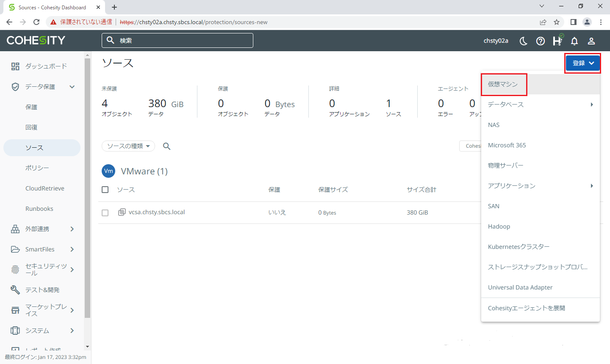Image resolution: width=610 pixels, height=364 pixels.
Task: Expand the SmartFiles chevron
Action: (x=72, y=249)
